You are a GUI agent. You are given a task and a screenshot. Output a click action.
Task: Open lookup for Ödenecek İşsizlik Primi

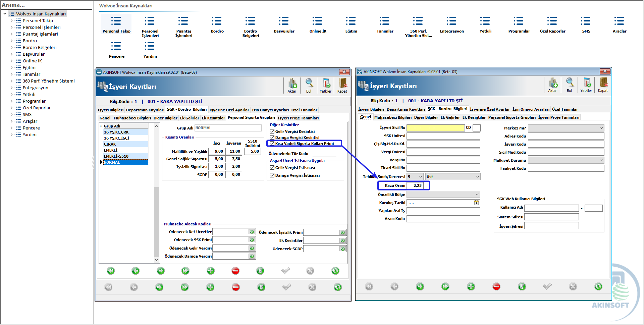[x=342, y=232]
